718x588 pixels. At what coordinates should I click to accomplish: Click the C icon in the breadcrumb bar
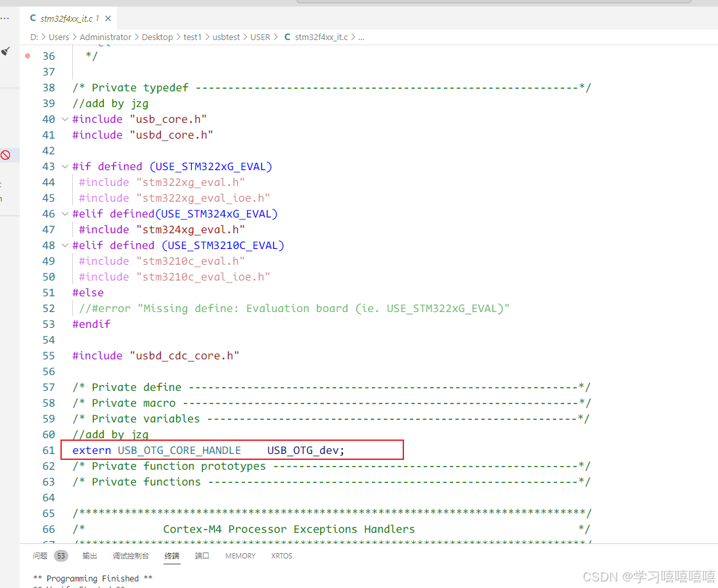tap(287, 37)
